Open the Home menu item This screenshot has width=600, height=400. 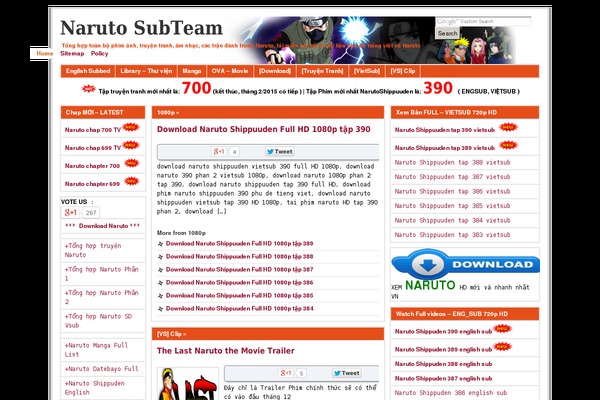[x=44, y=54]
